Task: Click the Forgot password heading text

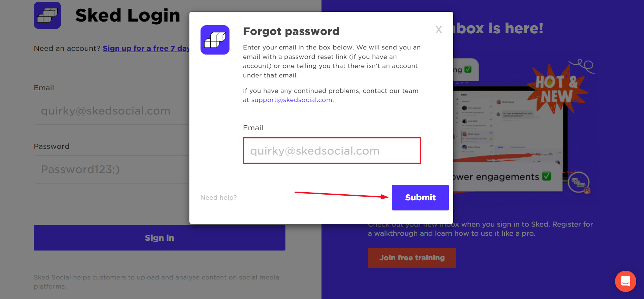Action: coord(291,31)
